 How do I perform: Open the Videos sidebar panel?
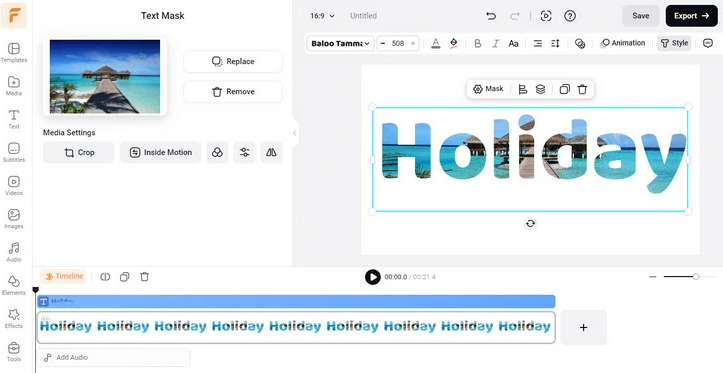pos(14,185)
